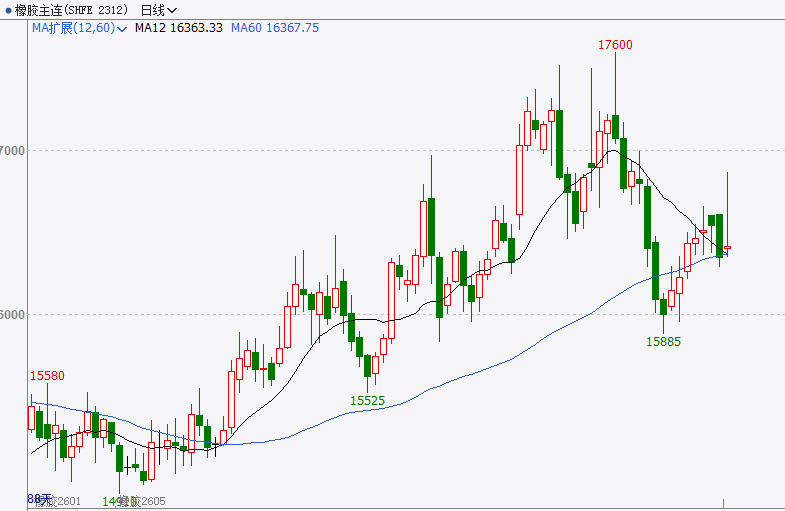This screenshot has width=785, height=511.
Task: Click the 7000 price axis label
Action: click(x=12, y=150)
